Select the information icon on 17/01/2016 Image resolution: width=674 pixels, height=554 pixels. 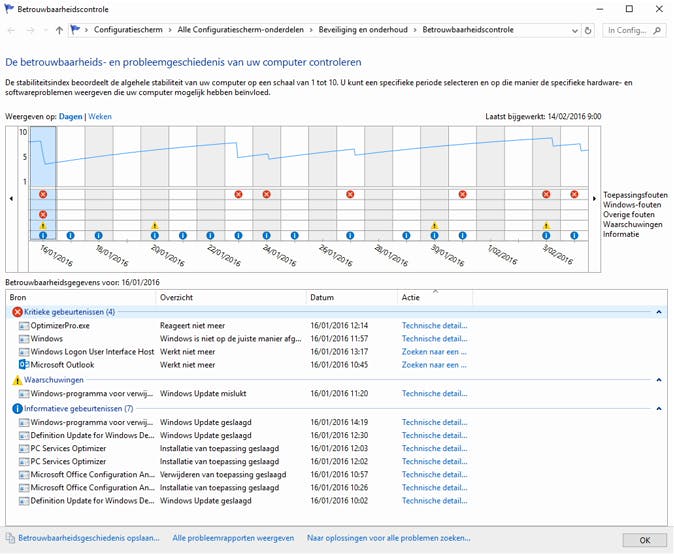pyautogui.click(x=70, y=236)
